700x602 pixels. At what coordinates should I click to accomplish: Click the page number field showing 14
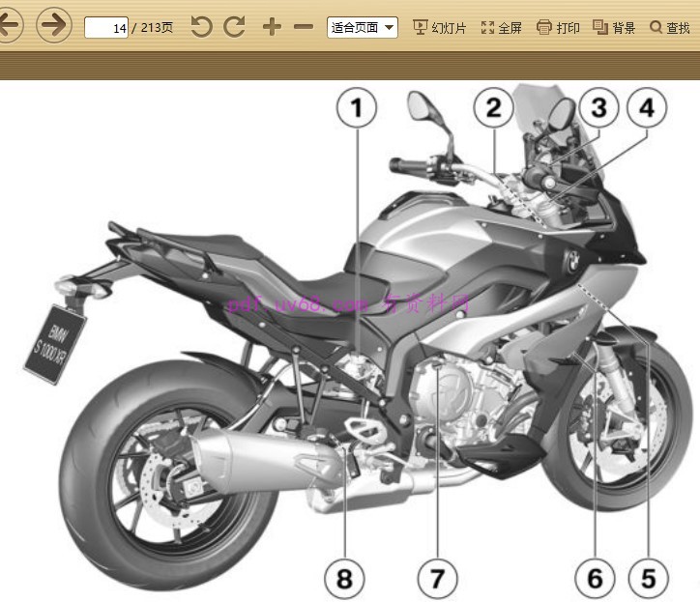[106, 28]
